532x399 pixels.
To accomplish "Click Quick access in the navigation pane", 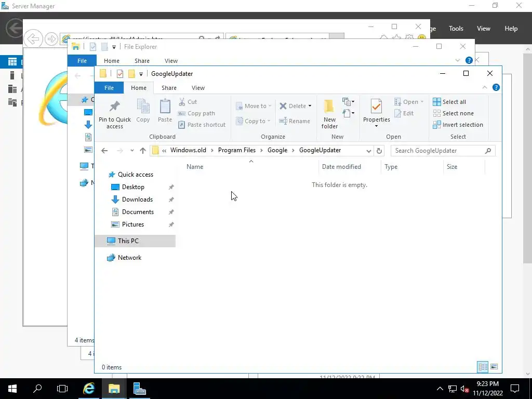I will (x=136, y=175).
